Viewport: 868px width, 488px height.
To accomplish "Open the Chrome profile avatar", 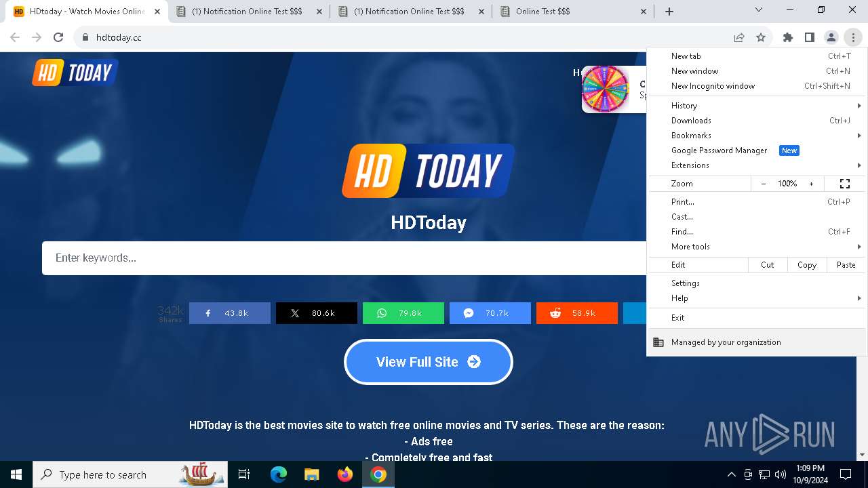I will click(831, 37).
